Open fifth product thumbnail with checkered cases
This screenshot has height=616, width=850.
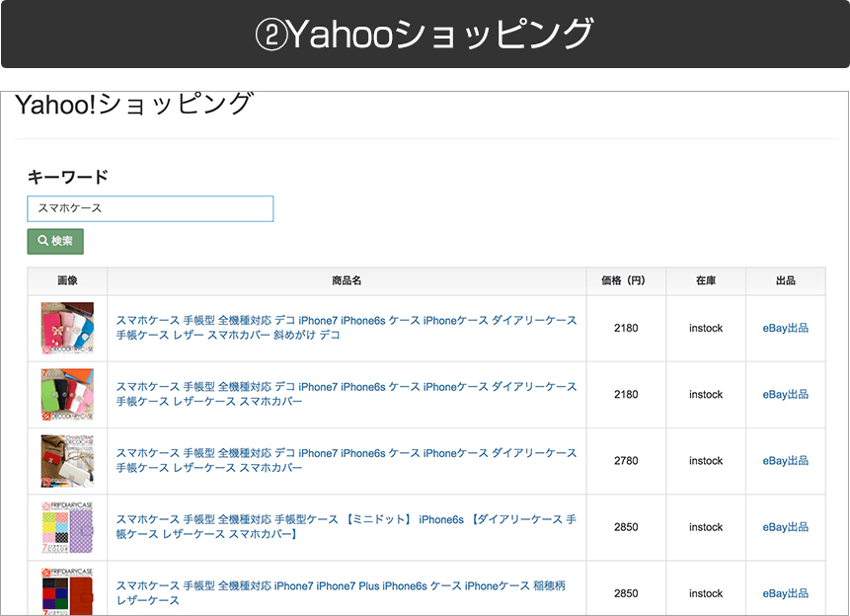click(x=67, y=592)
